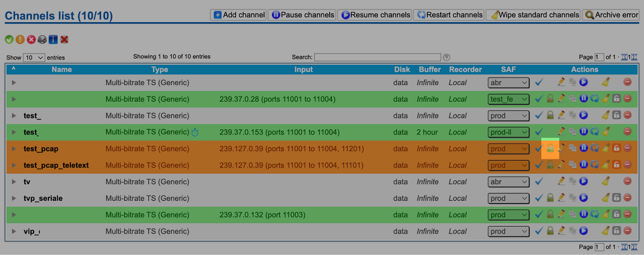Click the gray unknown-status question mark icon
Image resolution: width=644 pixels, height=255 pixels.
[x=42, y=40]
